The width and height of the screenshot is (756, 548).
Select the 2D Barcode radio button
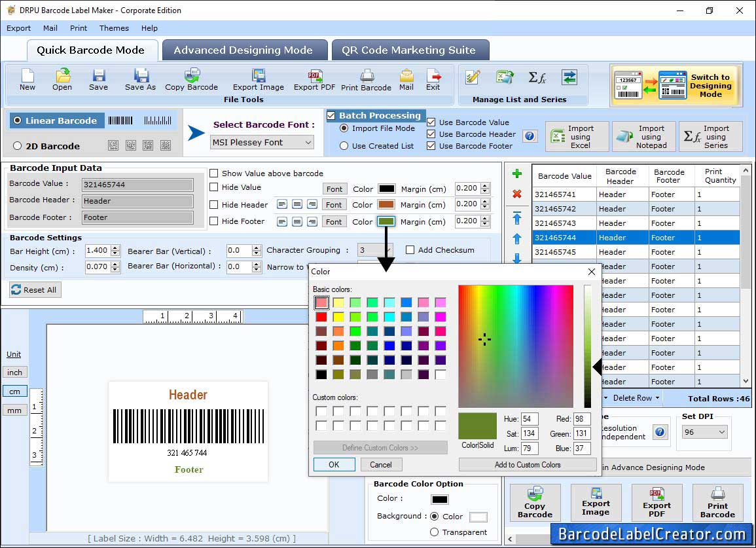click(18, 146)
